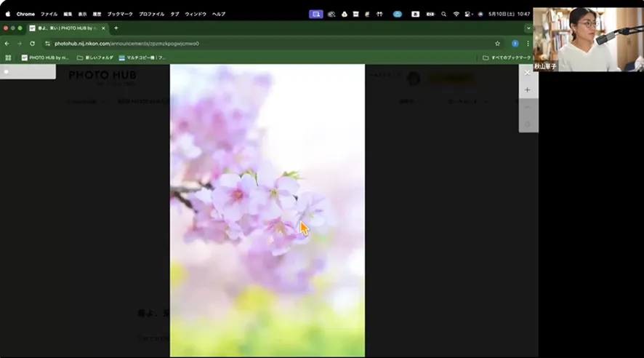The image size is (644, 358).
Task: Open the Wi-Fi status menu
Action: [x=456, y=14]
